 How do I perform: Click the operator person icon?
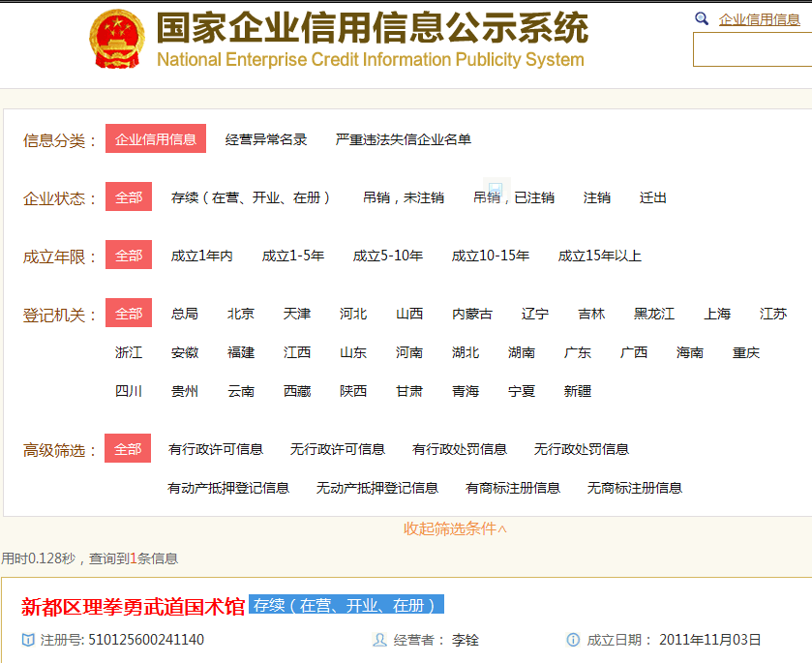click(x=379, y=640)
